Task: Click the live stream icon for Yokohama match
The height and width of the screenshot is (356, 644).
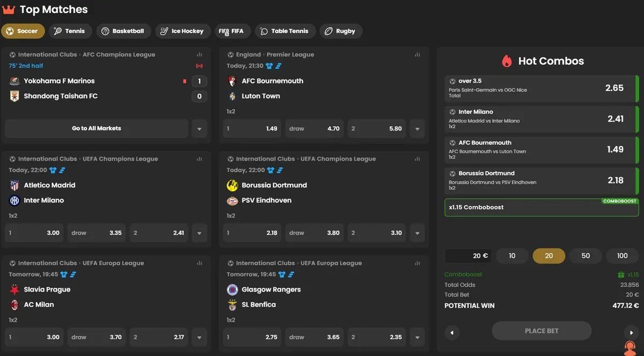Action: pyautogui.click(x=200, y=66)
